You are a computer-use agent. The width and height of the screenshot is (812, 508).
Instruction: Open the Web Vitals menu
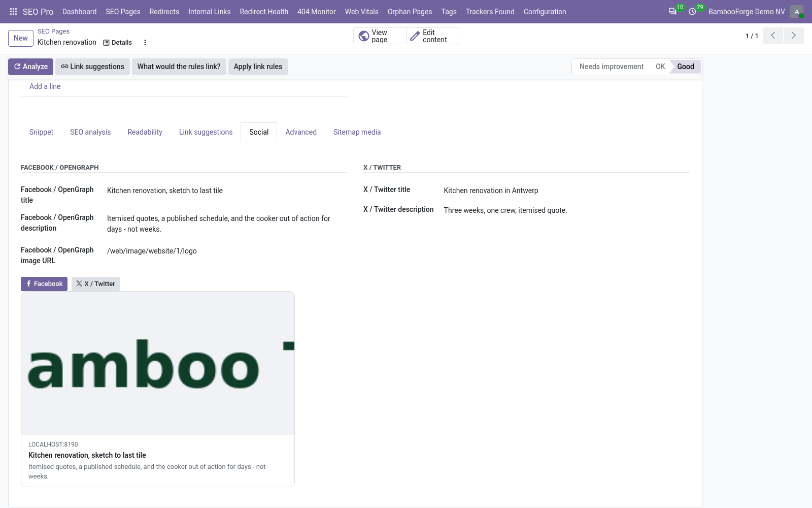(x=362, y=12)
